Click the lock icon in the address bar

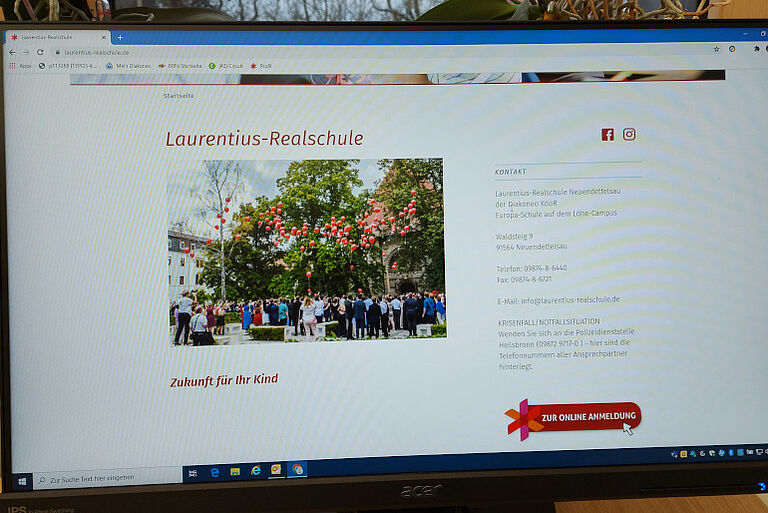tap(58, 52)
